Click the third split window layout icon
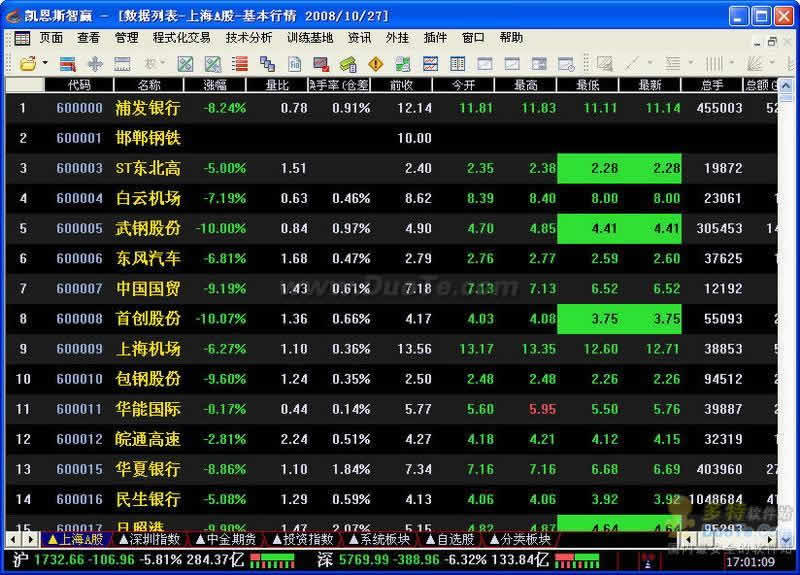800x575 pixels. (x=539, y=64)
